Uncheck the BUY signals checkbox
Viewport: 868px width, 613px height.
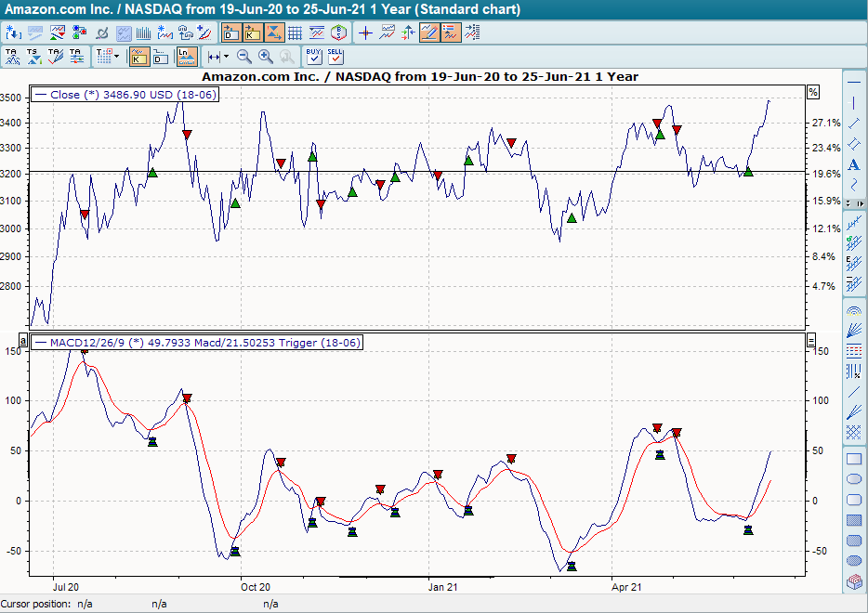[x=313, y=59]
